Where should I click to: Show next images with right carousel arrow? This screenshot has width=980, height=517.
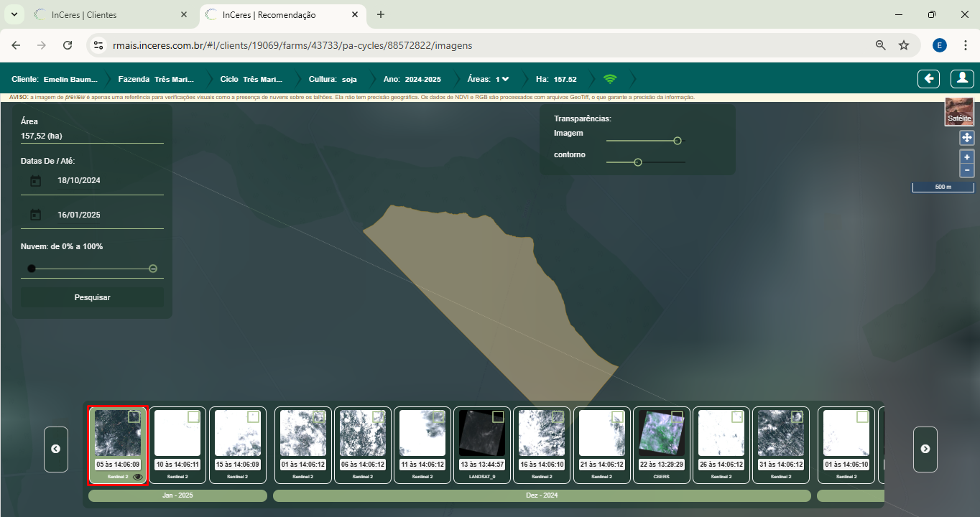[925, 449]
